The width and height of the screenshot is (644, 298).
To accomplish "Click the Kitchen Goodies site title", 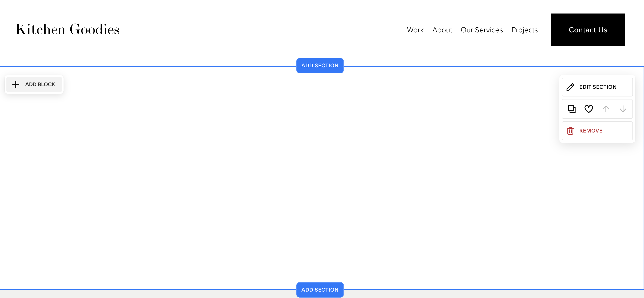I will click(67, 29).
